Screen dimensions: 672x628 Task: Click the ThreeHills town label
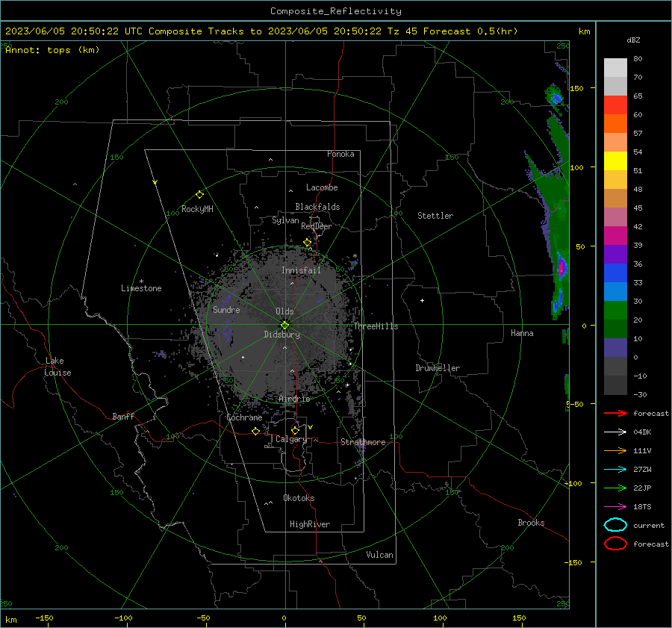pyautogui.click(x=376, y=326)
